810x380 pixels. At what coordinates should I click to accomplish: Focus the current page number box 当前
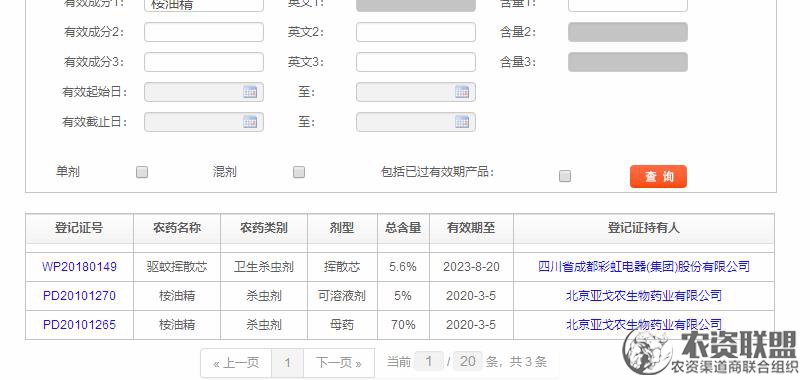click(x=429, y=361)
